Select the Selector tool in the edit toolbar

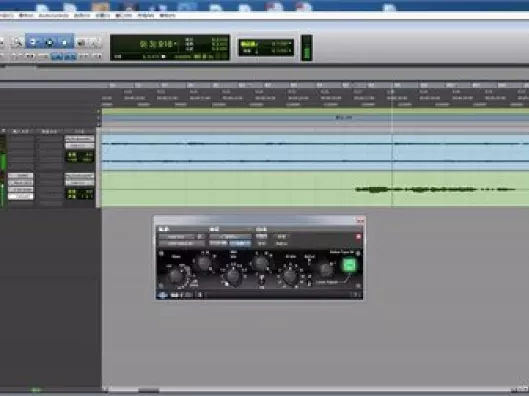tap(49, 42)
